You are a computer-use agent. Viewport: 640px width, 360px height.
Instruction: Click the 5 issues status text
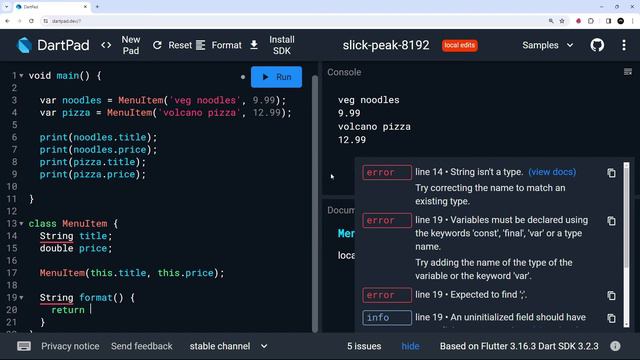(x=364, y=346)
